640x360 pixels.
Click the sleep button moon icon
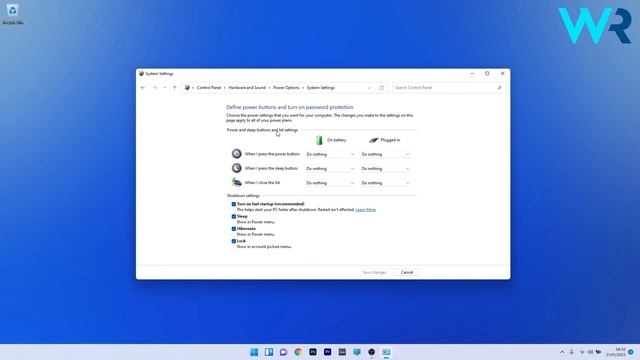click(x=236, y=168)
